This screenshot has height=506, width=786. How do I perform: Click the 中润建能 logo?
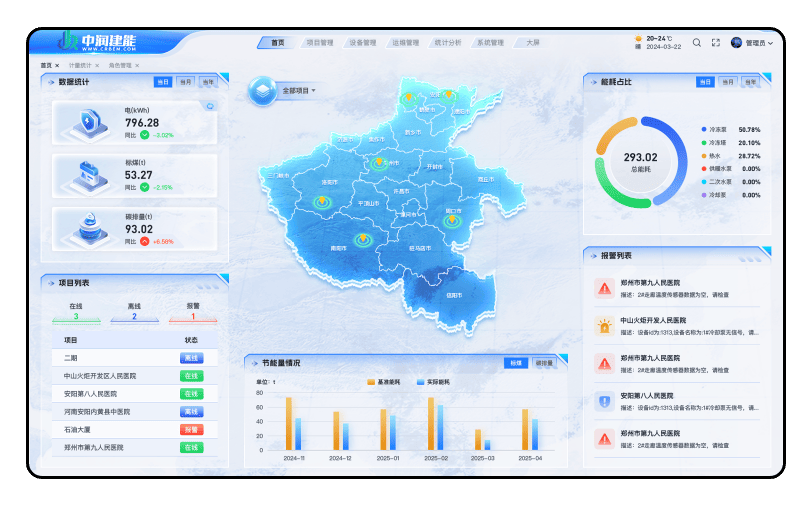[98, 41]
